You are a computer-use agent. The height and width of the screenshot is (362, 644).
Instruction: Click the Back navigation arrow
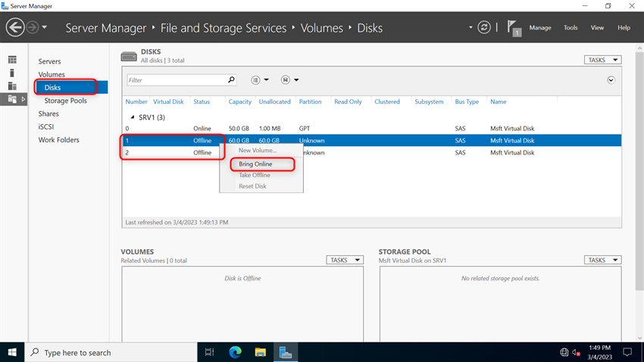(15, 27)
